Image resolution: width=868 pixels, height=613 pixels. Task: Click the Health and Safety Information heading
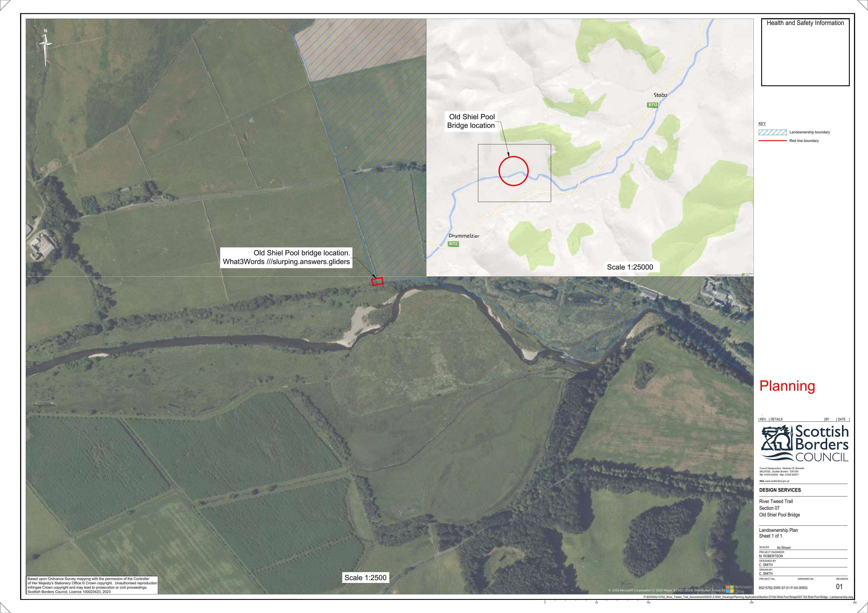pos(805,23)
